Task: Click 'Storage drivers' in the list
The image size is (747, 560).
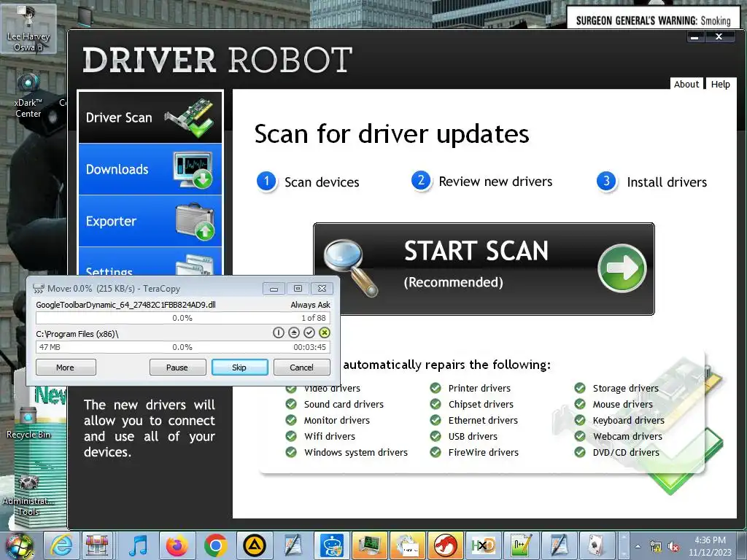Action: coord(625,388)
